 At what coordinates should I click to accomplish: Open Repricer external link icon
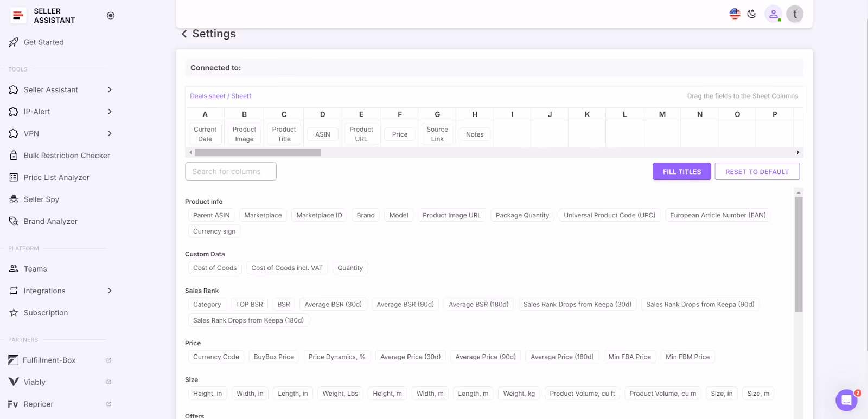tap(108, 404)
